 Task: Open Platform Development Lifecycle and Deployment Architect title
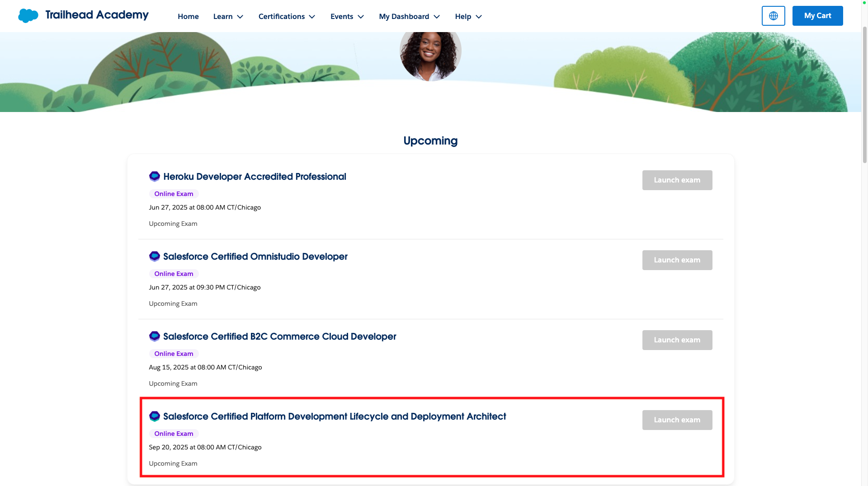click(x=335, y=416)
